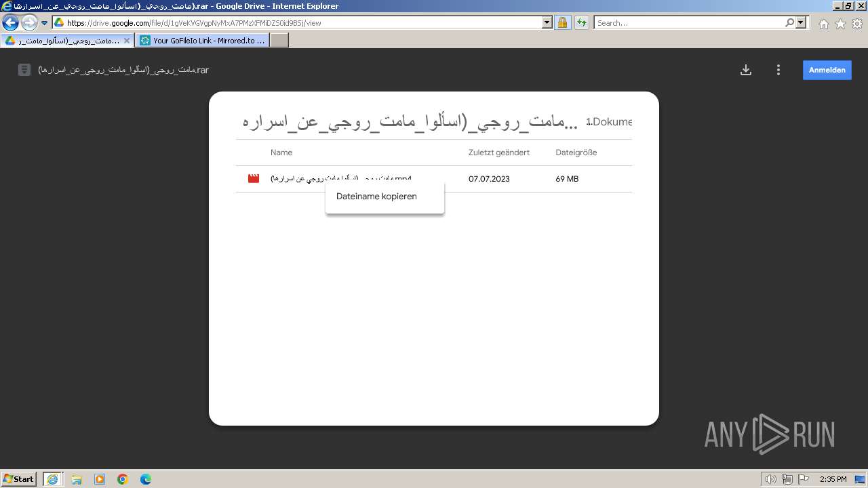868x488 pixels.
Task: Click the red video file icon
Action: 254,179
